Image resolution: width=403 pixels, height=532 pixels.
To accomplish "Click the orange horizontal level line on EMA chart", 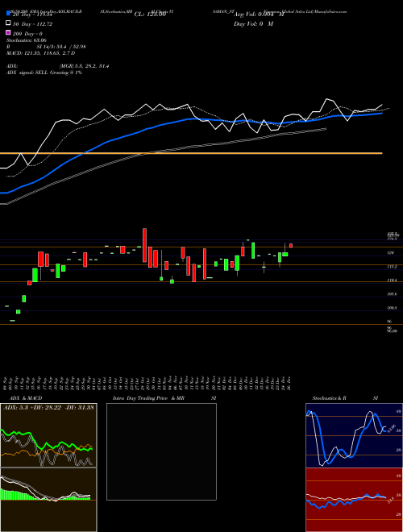I will coord(191,153).
